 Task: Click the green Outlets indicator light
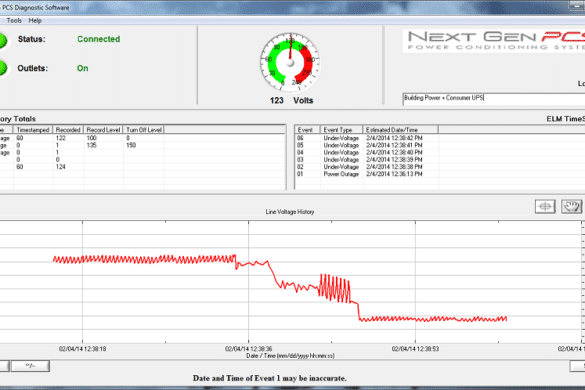2,68
